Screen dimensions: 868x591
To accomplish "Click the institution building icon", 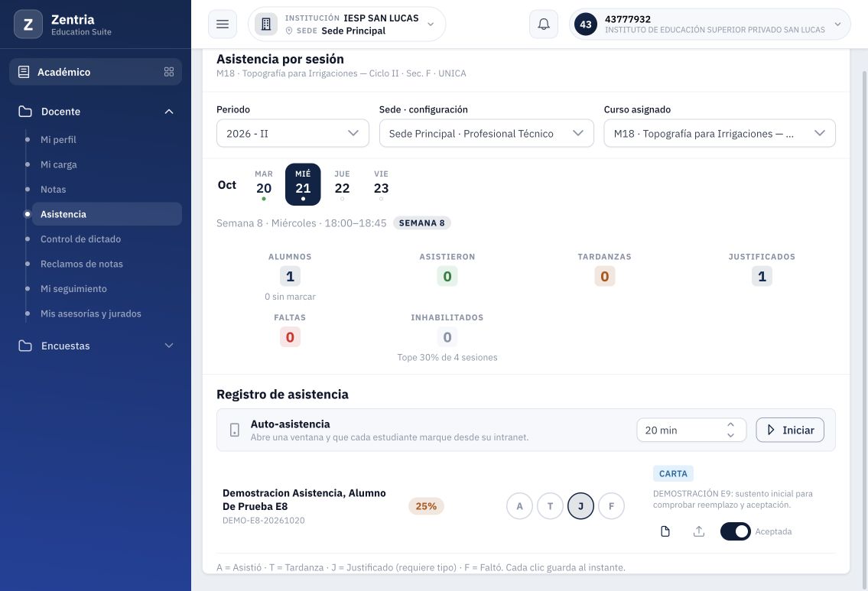I will click(x=265, y=24).
